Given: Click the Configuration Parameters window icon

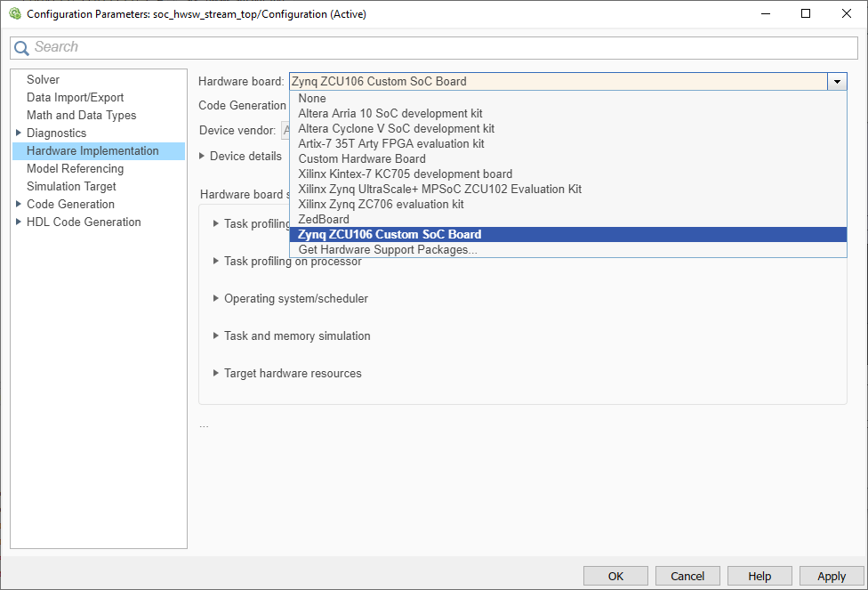Looking at the screenshot, I should 15,13.
